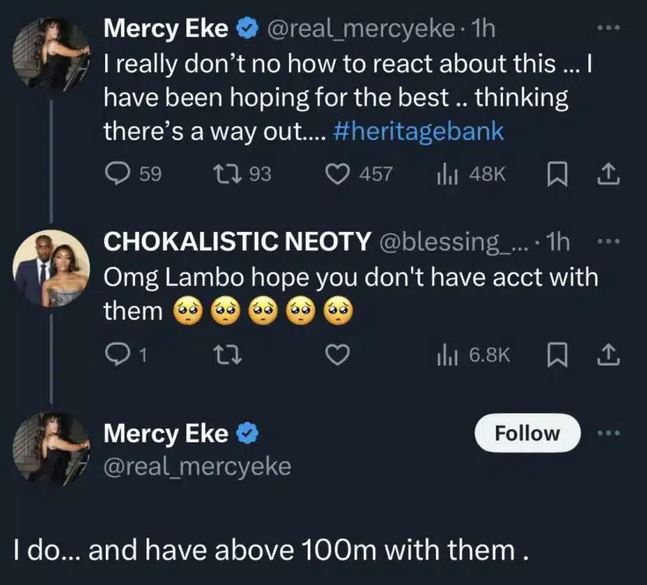Bookmark CHOKALISTIC NEOTY's reply

point(558,353)
